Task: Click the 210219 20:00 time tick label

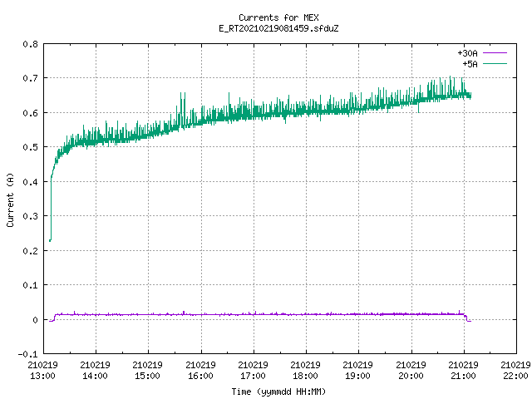Action: (x=411, y=370)
